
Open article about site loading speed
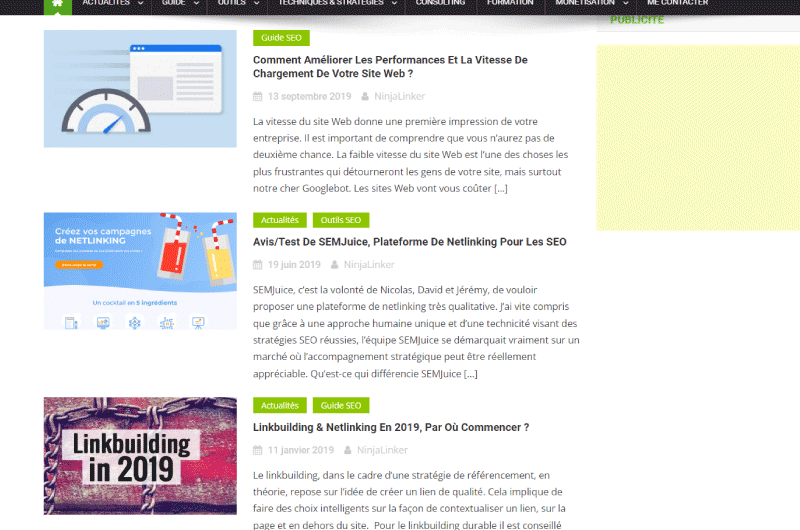click(x=390, y=67)
